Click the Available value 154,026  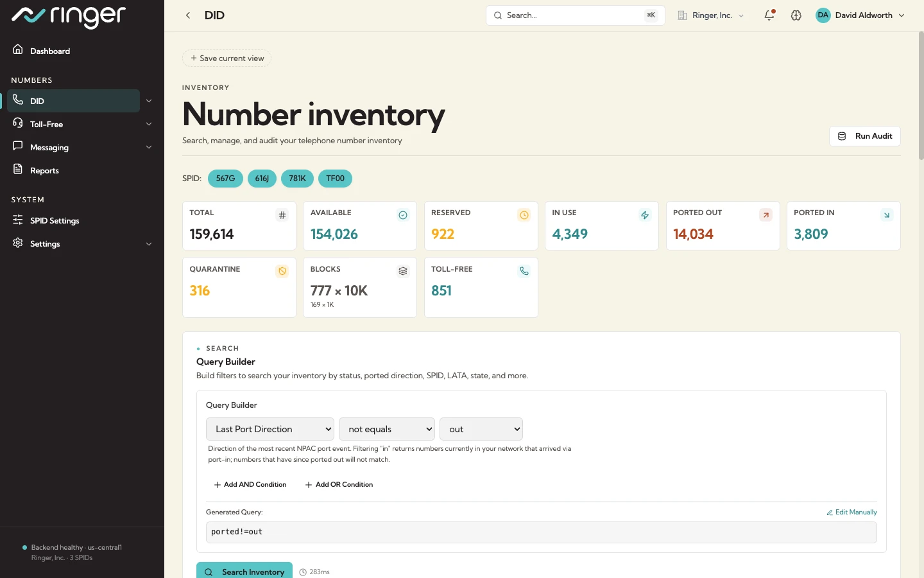coord(334,234)
